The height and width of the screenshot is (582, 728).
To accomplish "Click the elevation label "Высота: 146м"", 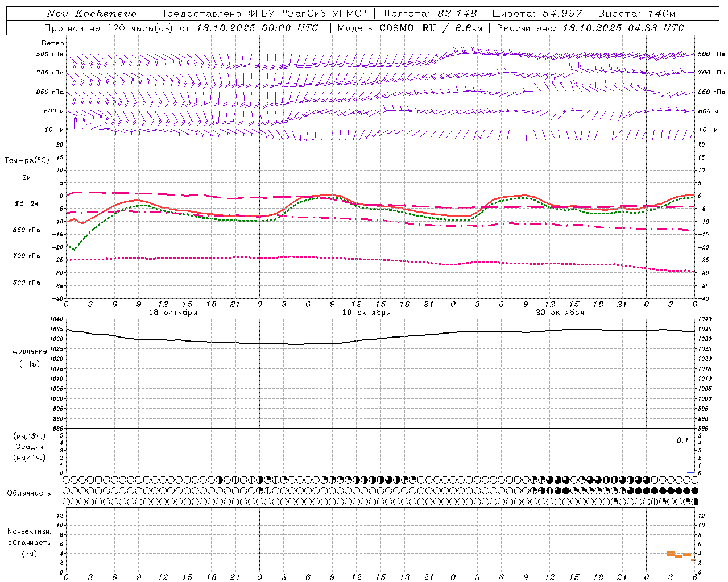I will click(636, 14).
